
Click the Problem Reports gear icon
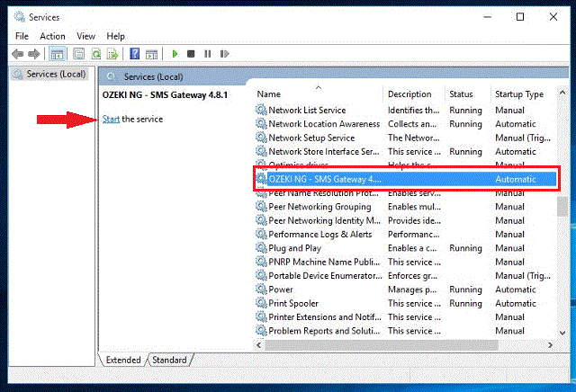click(261, 331)
